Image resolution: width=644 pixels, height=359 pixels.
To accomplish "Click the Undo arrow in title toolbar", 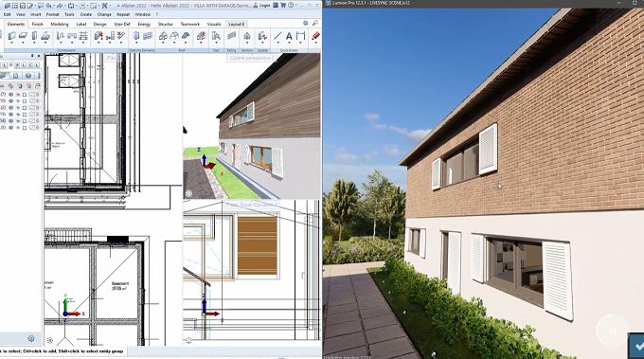I will (49, 6).
